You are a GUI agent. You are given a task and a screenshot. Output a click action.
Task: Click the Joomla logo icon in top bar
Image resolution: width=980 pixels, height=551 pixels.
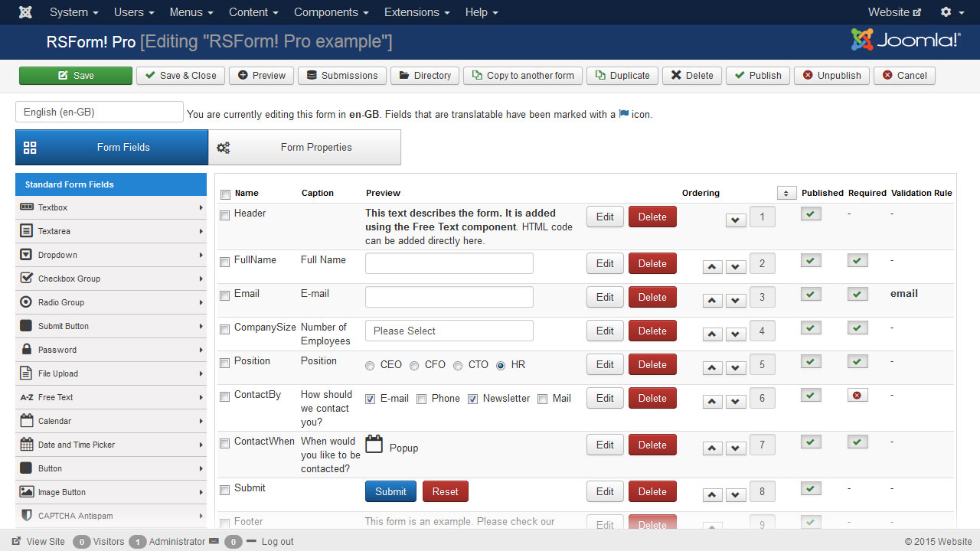click(25, 12)
